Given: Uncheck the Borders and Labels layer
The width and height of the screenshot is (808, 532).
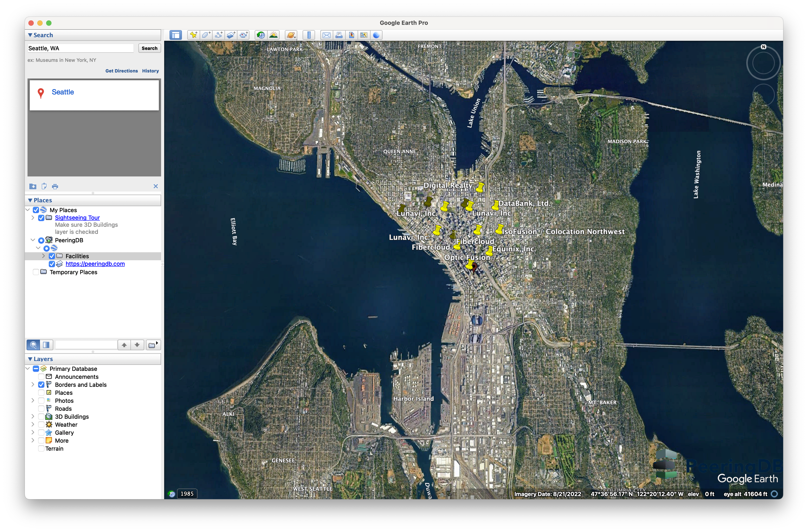Looking at the screenshot, I should [x=41, y=385].
